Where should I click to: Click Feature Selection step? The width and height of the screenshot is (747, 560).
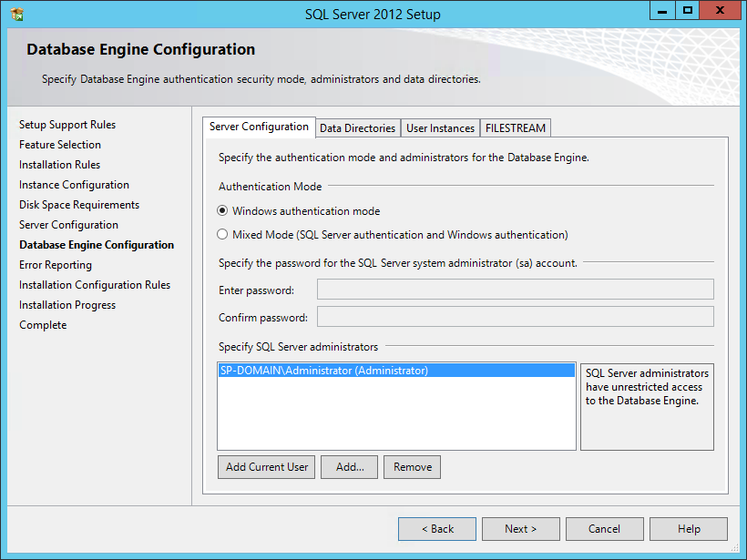(x=60, y=145)
